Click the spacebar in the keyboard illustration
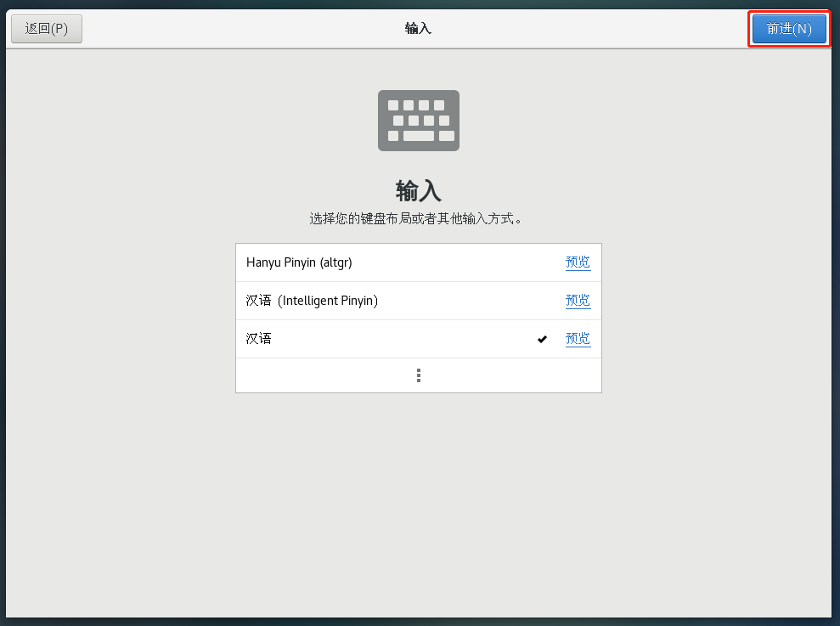 point(418,136)
